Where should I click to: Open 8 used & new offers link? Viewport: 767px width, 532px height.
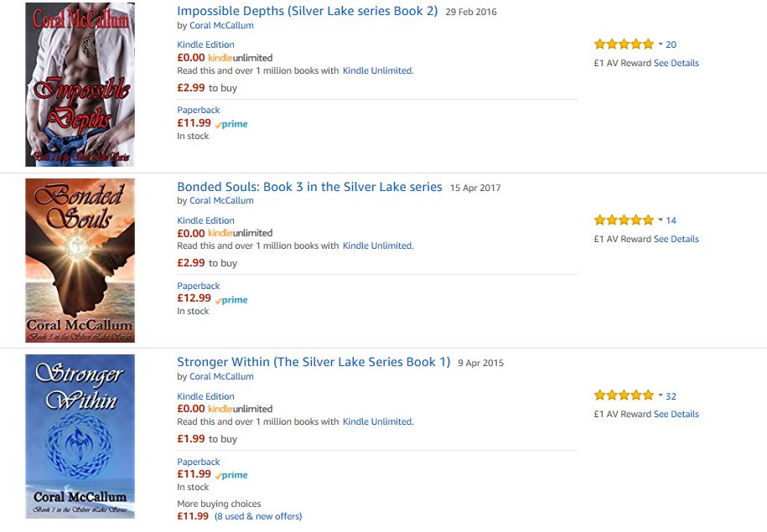point(258,516)
